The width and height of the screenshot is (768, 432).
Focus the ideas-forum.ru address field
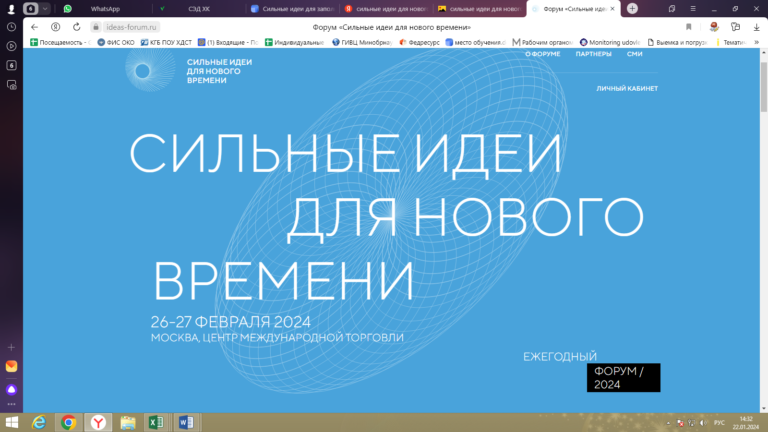(x=131, y=27)
